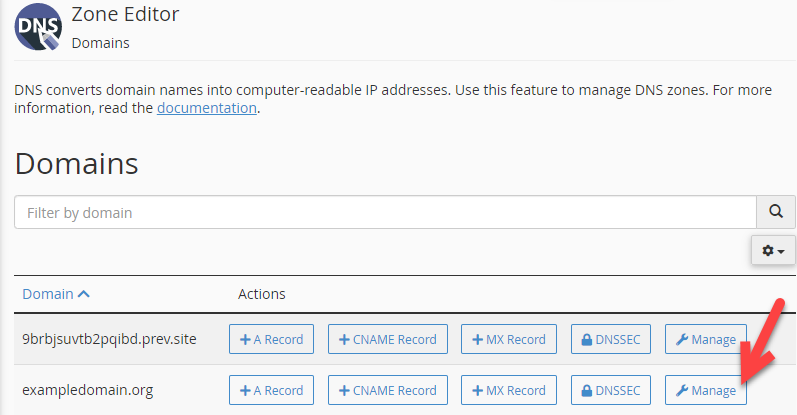Click the exampledomain.org domain name
This screenshot has width=797, height=415.
click(x=87, y=390)
